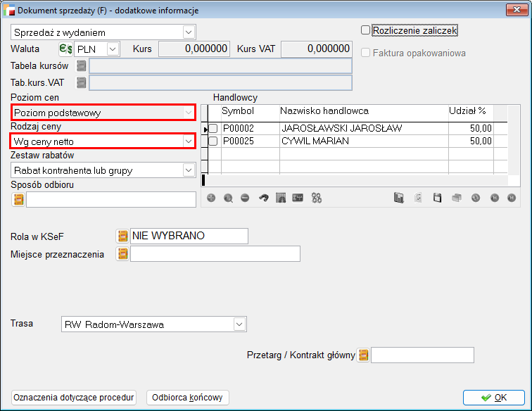This screenshot has height=411, width=532.
Task: Enable the Rozliczenie zaliczek checkbox
Action: [x=365, y=30]
